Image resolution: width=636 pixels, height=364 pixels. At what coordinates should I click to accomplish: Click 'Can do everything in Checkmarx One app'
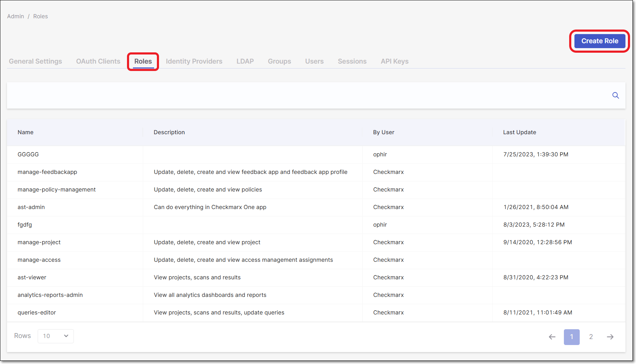[210, 207]
